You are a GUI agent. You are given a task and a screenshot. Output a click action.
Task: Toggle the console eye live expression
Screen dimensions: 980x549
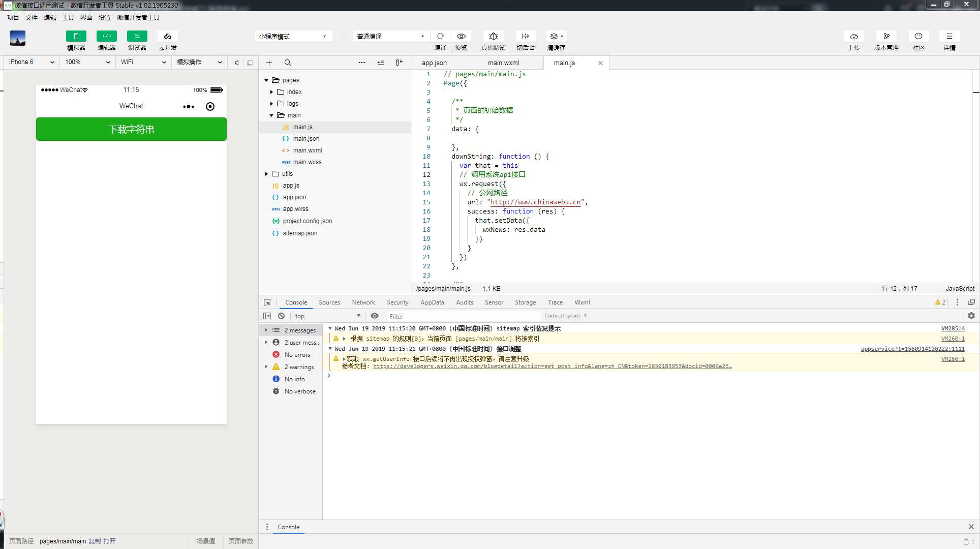click(x=375, y=316)
